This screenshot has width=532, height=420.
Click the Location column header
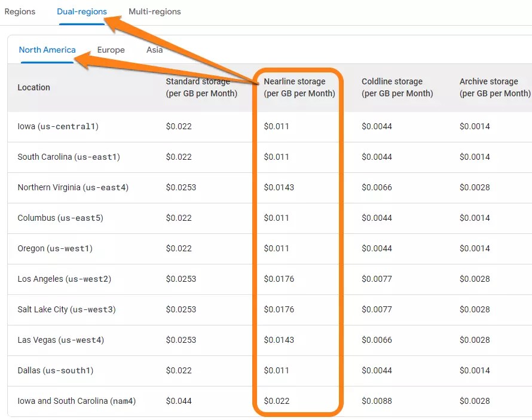click(x=34, y=87)
